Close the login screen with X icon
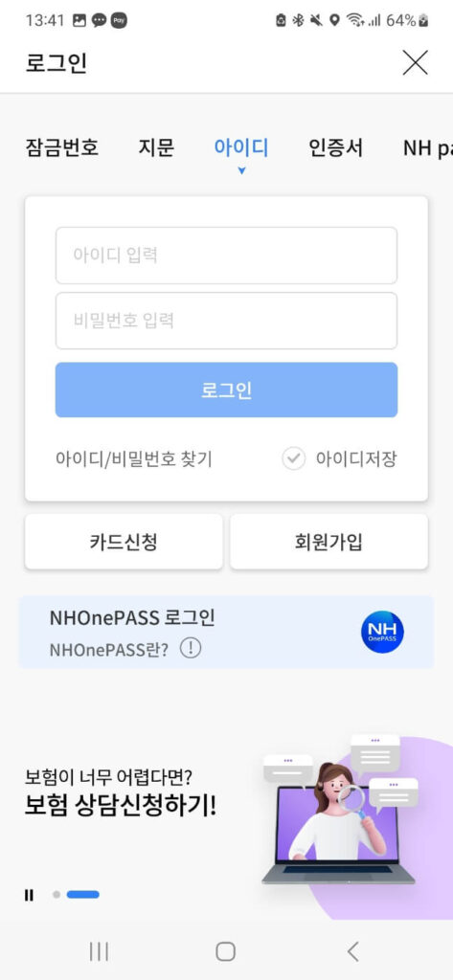 [x=415, y=62]
